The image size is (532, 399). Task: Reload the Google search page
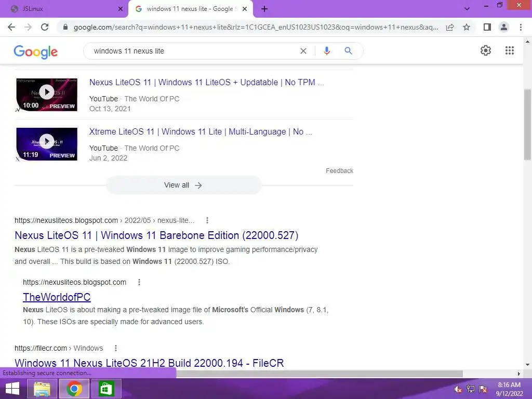point(45,27)
